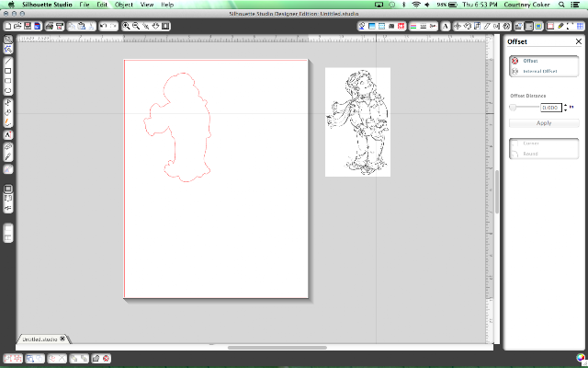Create a new document with the New icon
This screenshot has height=368, width=588.
(7, 26)
